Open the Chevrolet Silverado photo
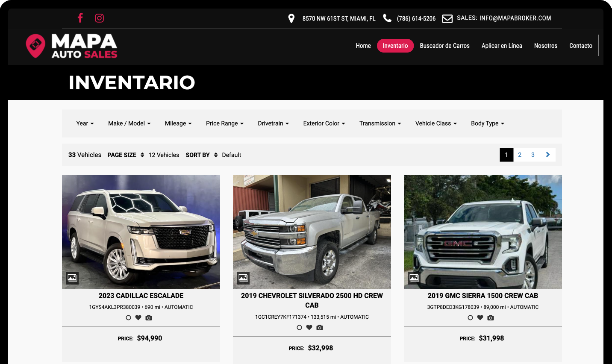Viewport: 612px width, 364px height. [312, 232]
